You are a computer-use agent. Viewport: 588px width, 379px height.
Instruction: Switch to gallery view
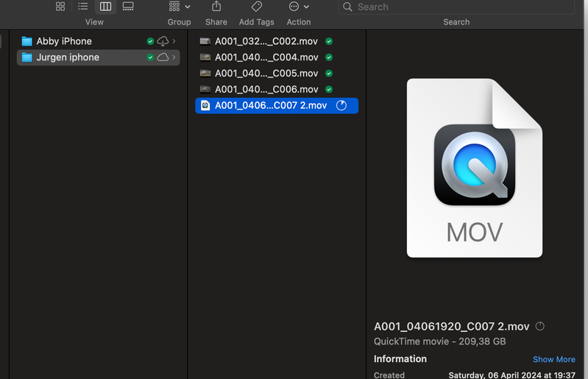click(128, 7)
